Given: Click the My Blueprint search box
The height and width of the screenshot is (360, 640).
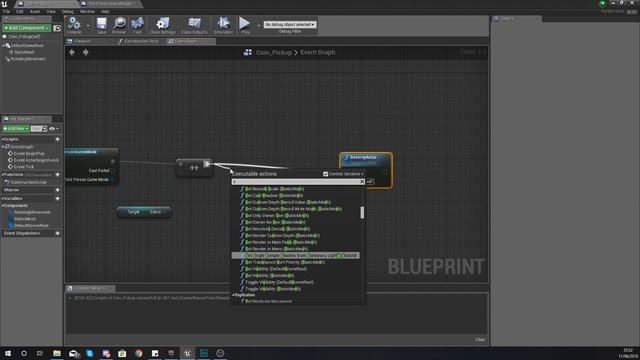Looking at the screenshot, I should click(39, 129).
